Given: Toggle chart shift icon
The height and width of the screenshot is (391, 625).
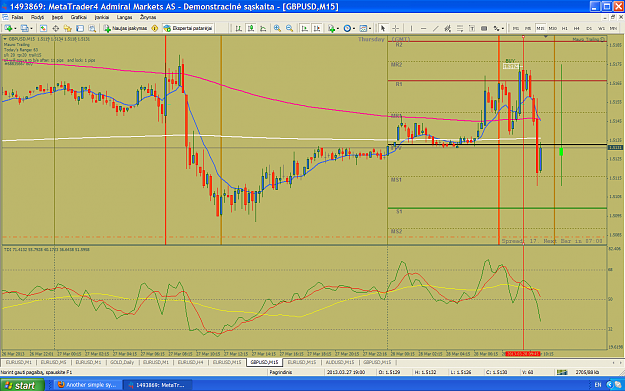Looking at the screenshot, I should click(x=317, y=28).
